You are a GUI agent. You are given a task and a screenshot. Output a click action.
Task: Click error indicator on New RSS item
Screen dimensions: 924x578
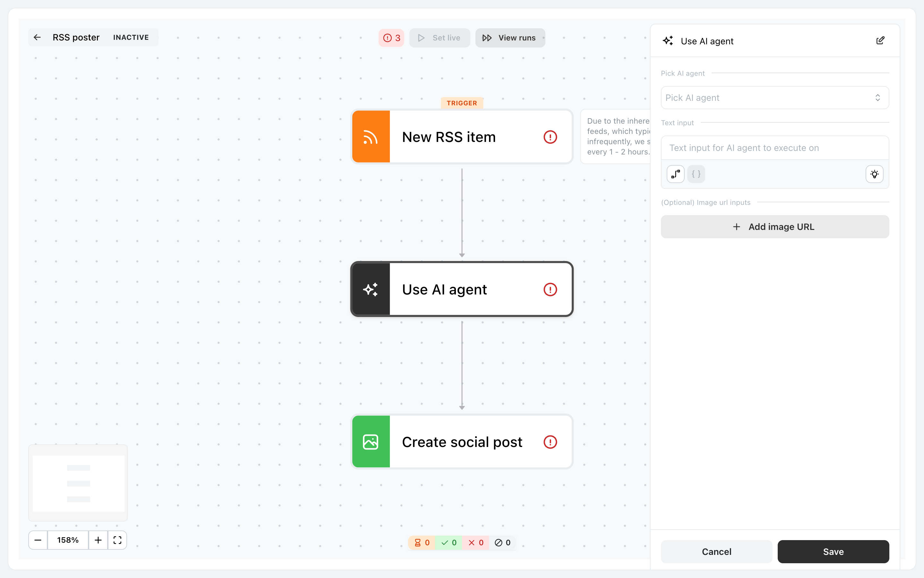(550, 137)
